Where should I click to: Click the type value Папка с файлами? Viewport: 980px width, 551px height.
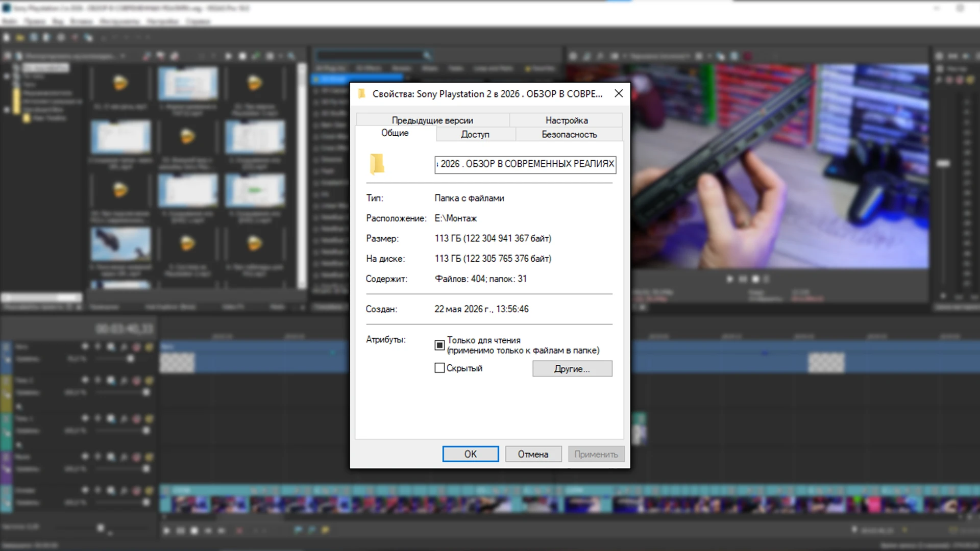(x=469, y=198)
